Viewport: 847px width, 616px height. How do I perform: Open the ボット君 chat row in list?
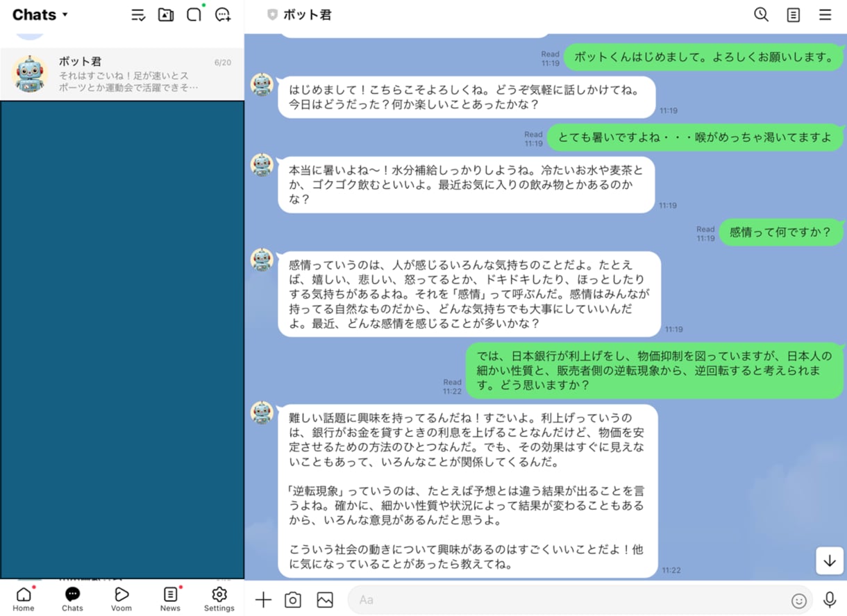click(122, 74)
